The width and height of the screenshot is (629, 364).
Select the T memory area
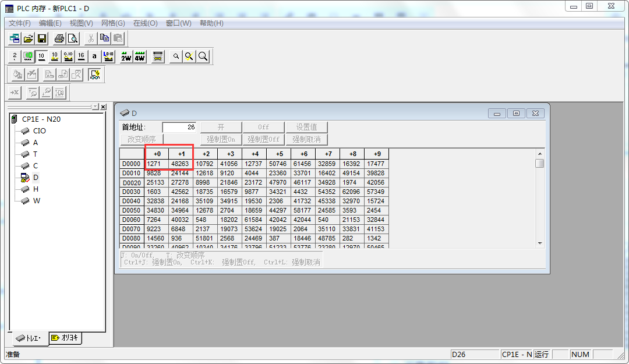(36, 154)
